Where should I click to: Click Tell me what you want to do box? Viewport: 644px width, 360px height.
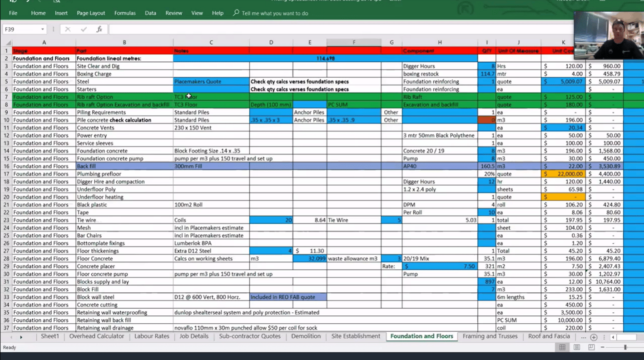point(275,13)
